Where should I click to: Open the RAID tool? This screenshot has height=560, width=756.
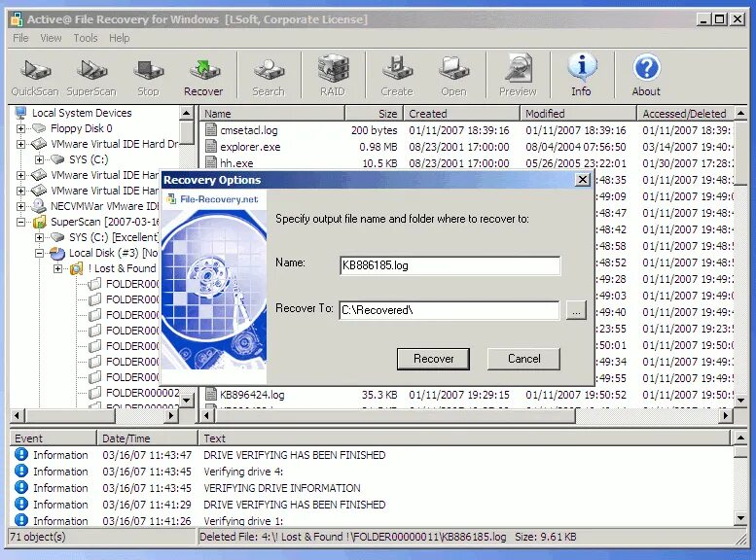click(x=333, y=77)
